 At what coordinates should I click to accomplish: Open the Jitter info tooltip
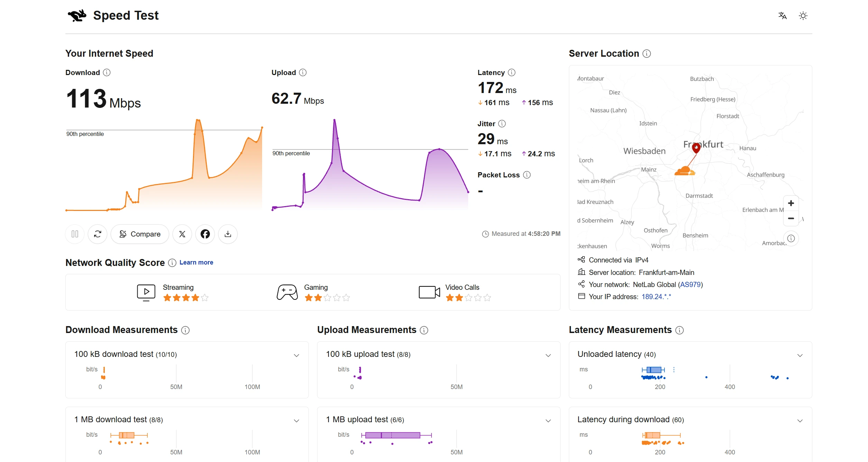click(x=502, y=124)
